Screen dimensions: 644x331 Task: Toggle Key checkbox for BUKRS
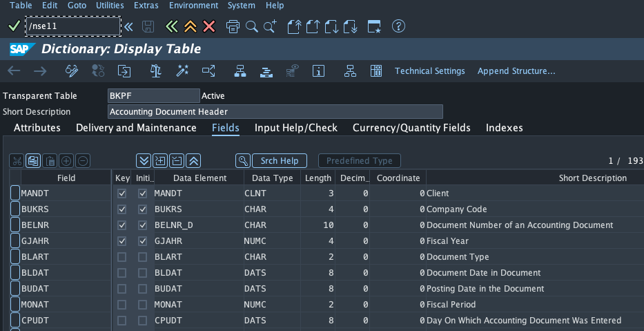click(x=122, y=209)
